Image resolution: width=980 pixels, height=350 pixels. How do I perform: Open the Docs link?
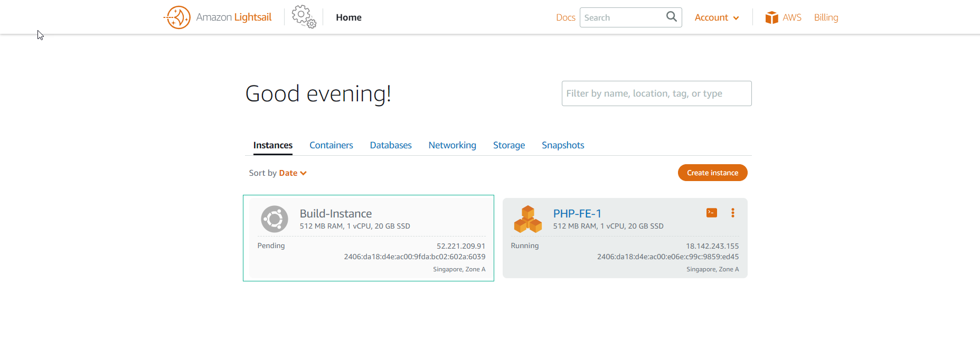[x=566, y=17]
